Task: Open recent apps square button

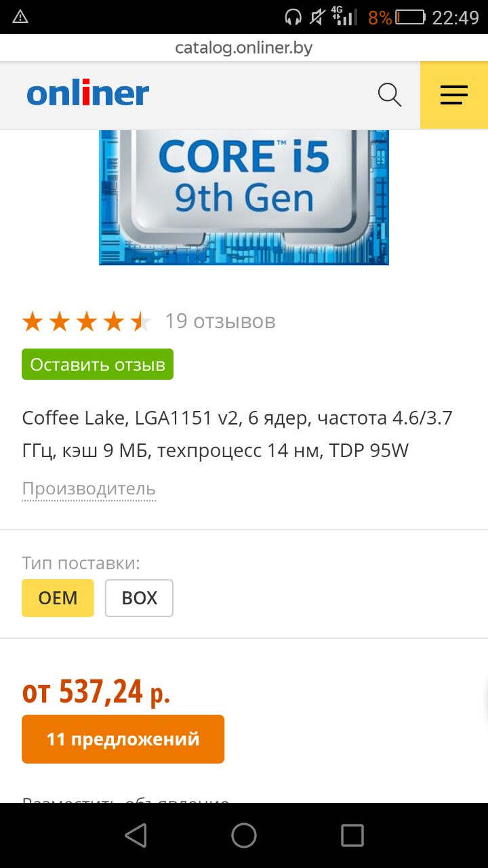Action: coord(352,835)
